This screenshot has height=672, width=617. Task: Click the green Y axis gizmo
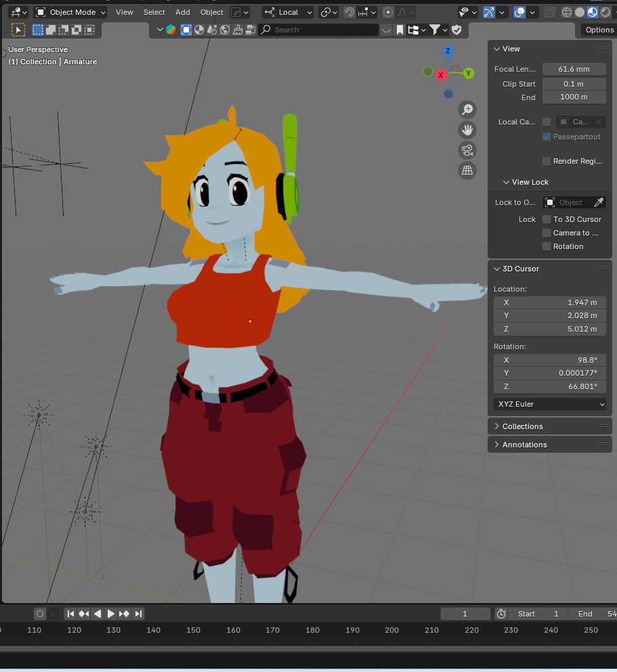click(468, 73)
